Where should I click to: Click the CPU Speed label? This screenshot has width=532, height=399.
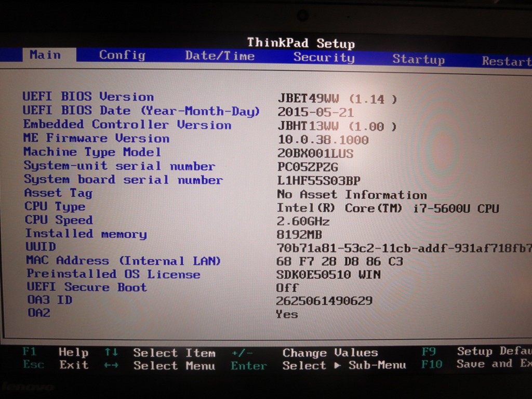59,220
